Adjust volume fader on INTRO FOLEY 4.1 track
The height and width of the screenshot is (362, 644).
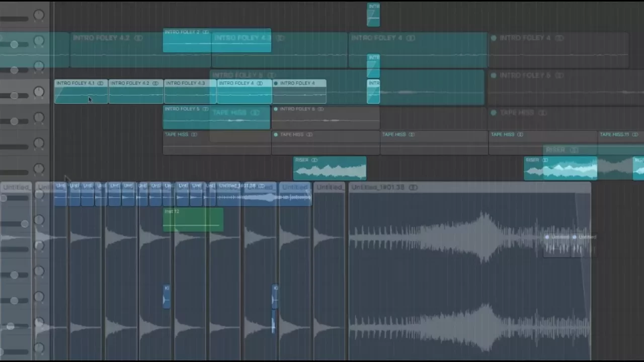pos(14,96)
